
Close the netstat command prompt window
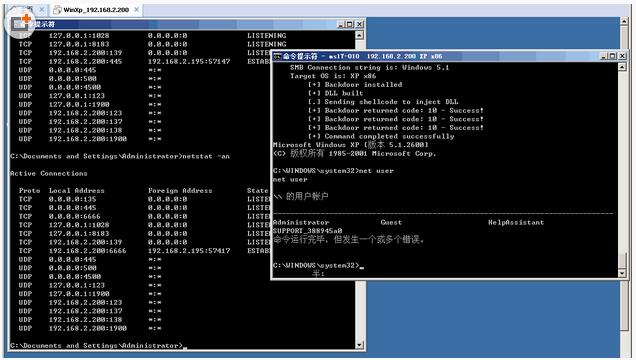(359, 24)
